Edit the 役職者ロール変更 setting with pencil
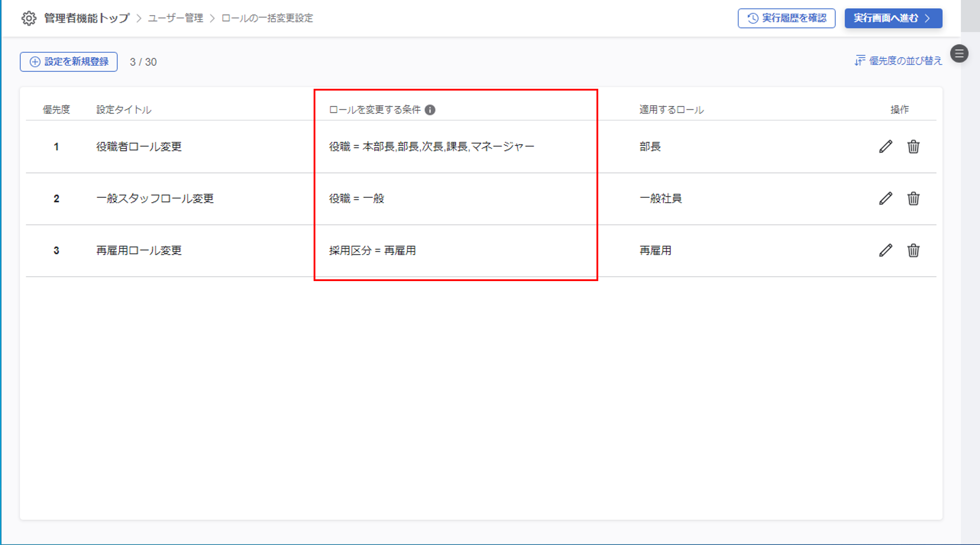The image size is (980, 545). click(x=886, y=146)
